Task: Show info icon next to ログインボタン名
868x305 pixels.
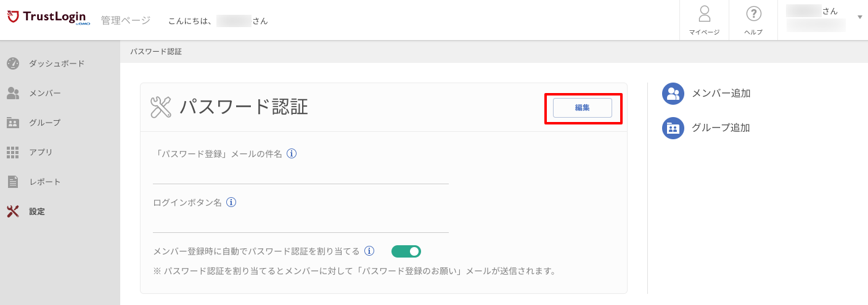Action: pyautogui.click(x=231, y=202)
